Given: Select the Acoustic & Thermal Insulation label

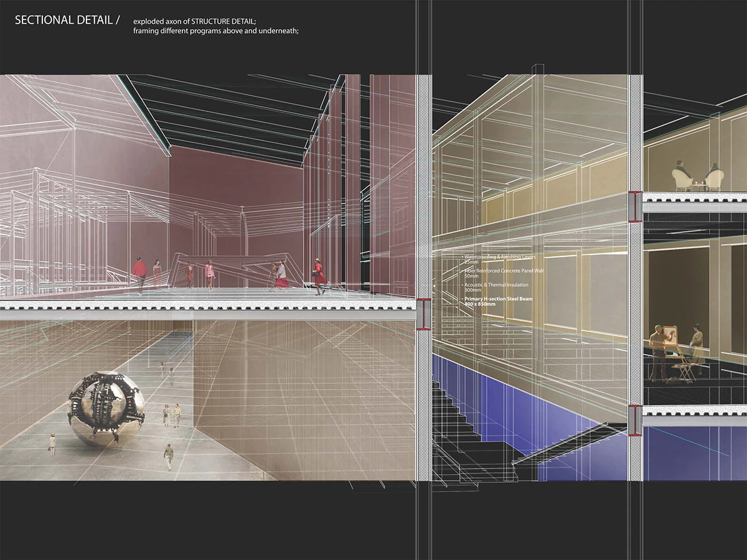Looking at the screenshot, I should tap(496, 287).
